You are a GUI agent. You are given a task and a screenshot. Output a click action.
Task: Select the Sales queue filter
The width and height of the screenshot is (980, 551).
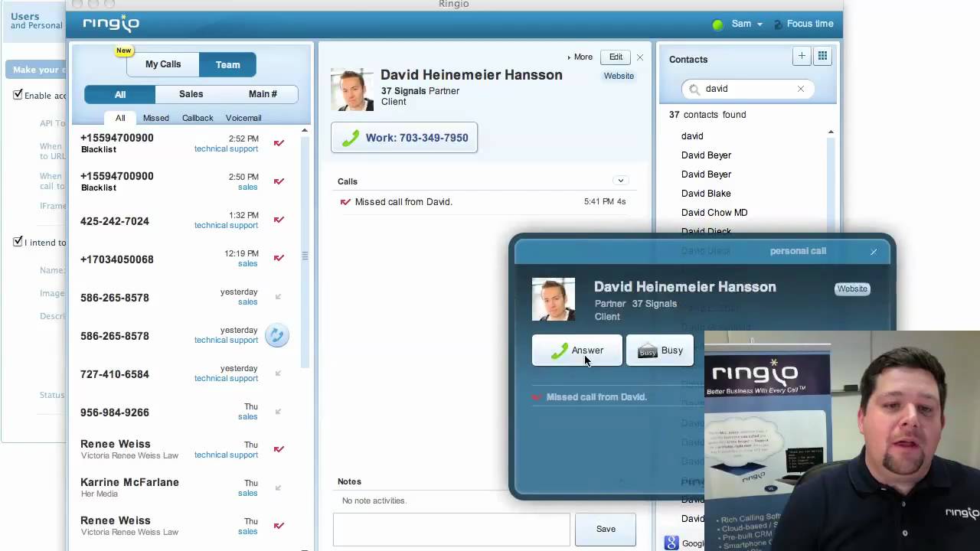click(191, 94)
